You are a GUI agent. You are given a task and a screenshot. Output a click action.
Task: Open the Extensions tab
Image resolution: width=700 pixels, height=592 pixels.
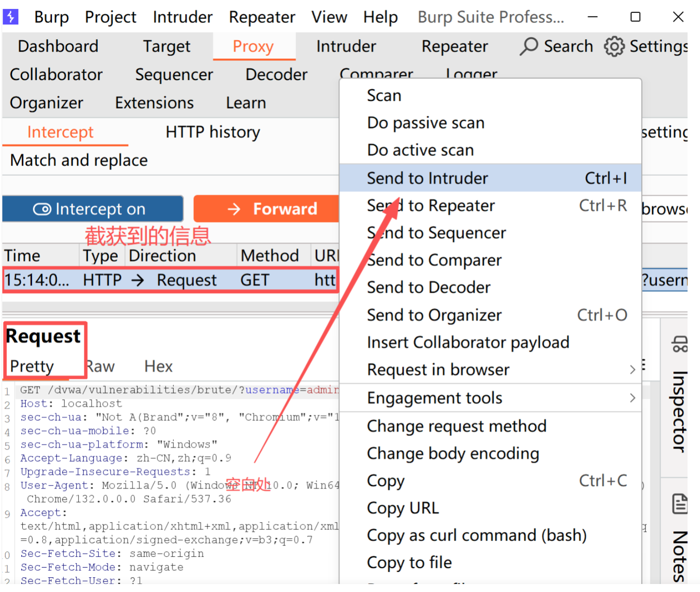pyautogui.click(x=154, y=103)
